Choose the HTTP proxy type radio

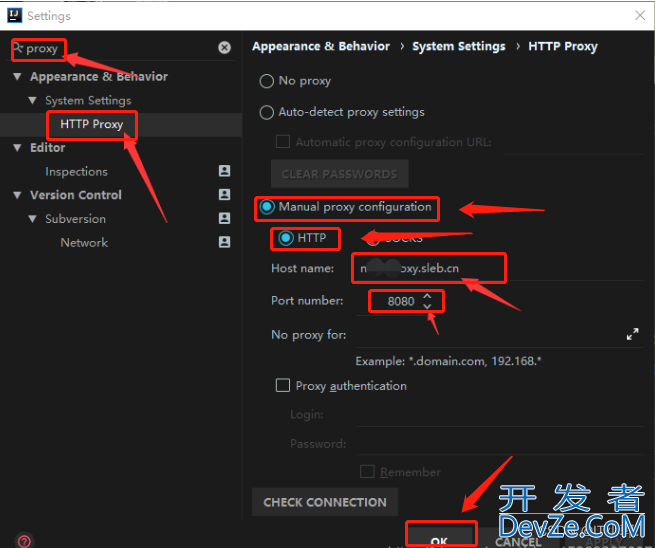coord(286,238)
